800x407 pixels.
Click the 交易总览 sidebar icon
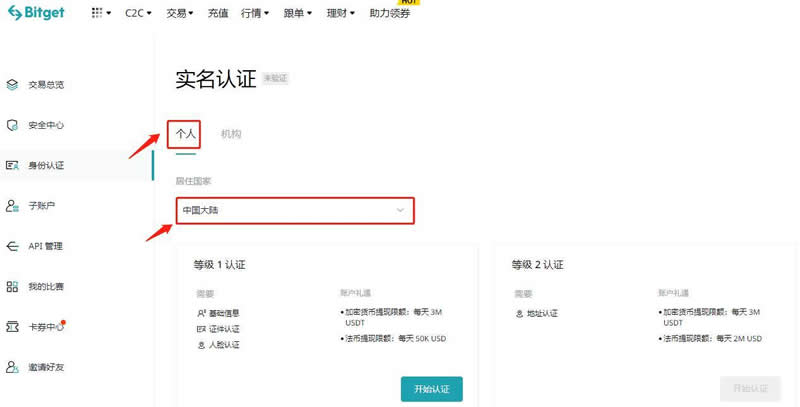point(12,85)
